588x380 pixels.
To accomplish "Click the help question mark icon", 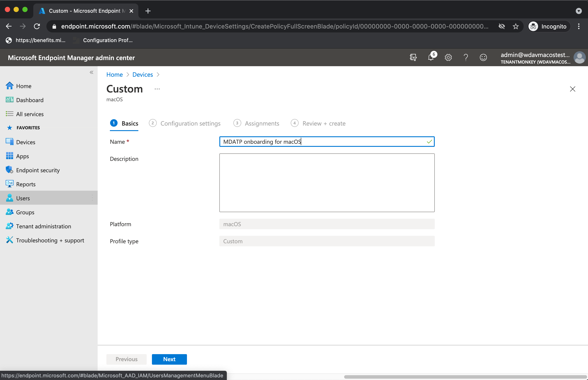I will point(466,57).
